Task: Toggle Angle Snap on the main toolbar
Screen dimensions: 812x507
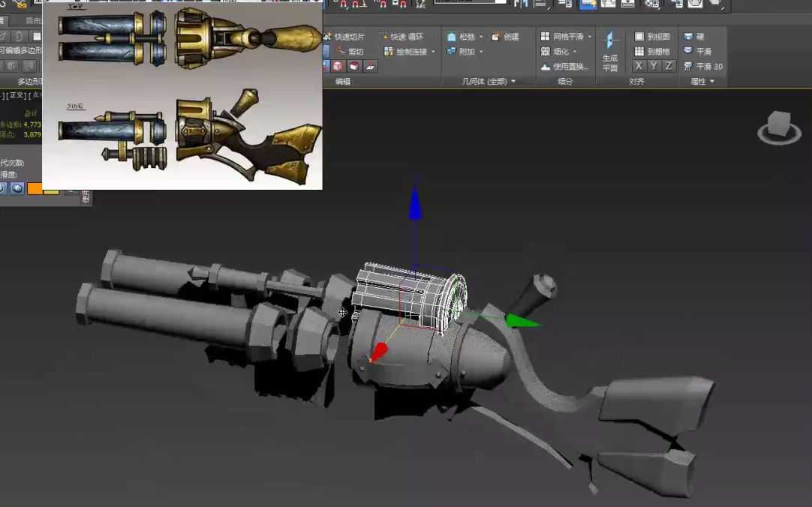Action: coord(354,4)
